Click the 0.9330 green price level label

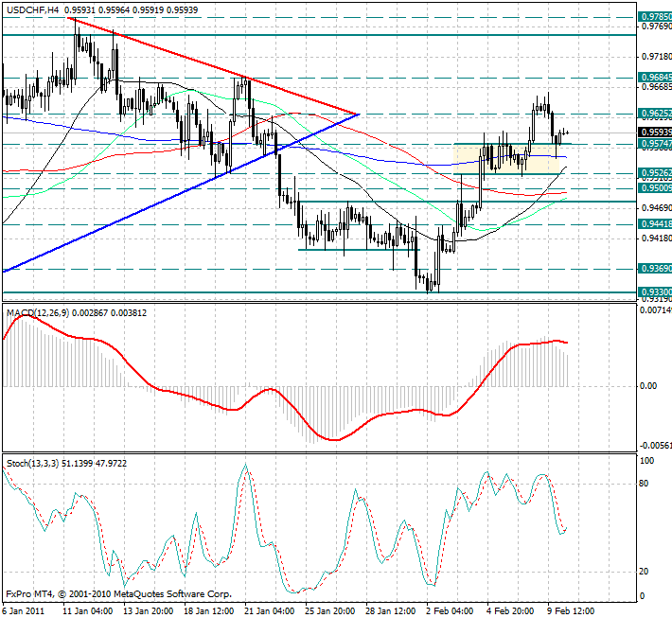pyautogui.click(x=655, y=292)
